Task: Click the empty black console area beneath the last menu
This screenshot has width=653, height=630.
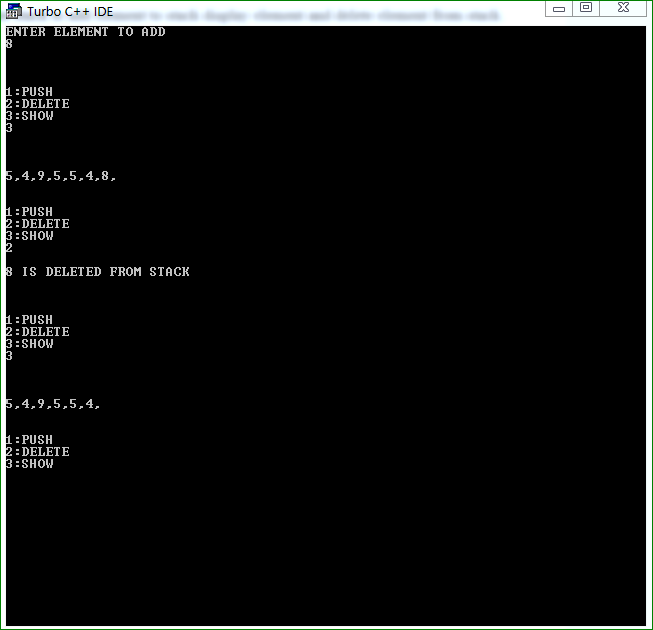Action: point(326,548)
